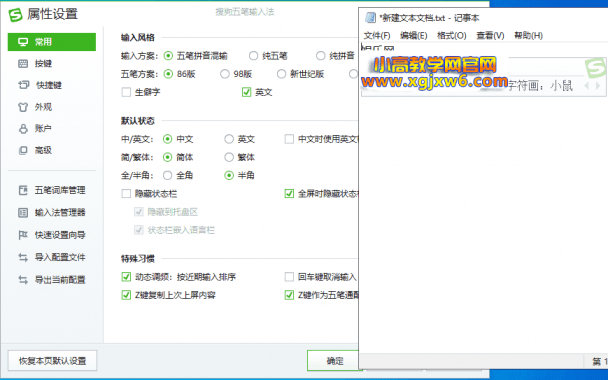The image size is (608, 380).
Task: Pick the candidate word 小鼠
Action: coord(561,86)
